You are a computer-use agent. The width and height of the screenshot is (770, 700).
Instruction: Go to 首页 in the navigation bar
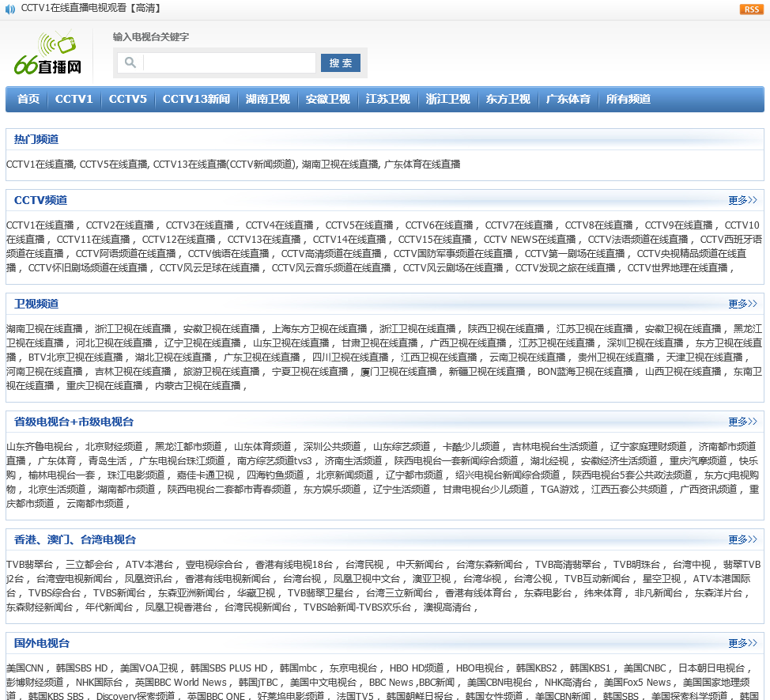[28, 99]
